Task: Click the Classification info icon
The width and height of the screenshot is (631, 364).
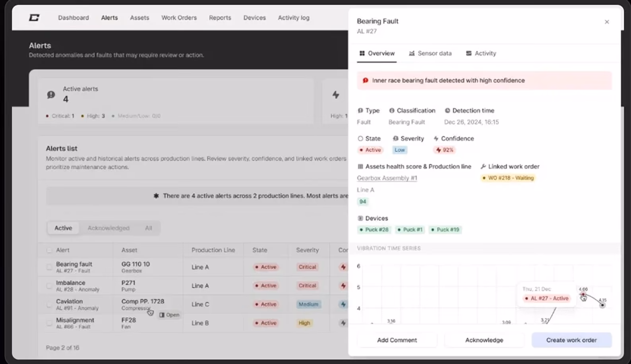Action: (392, 110)
